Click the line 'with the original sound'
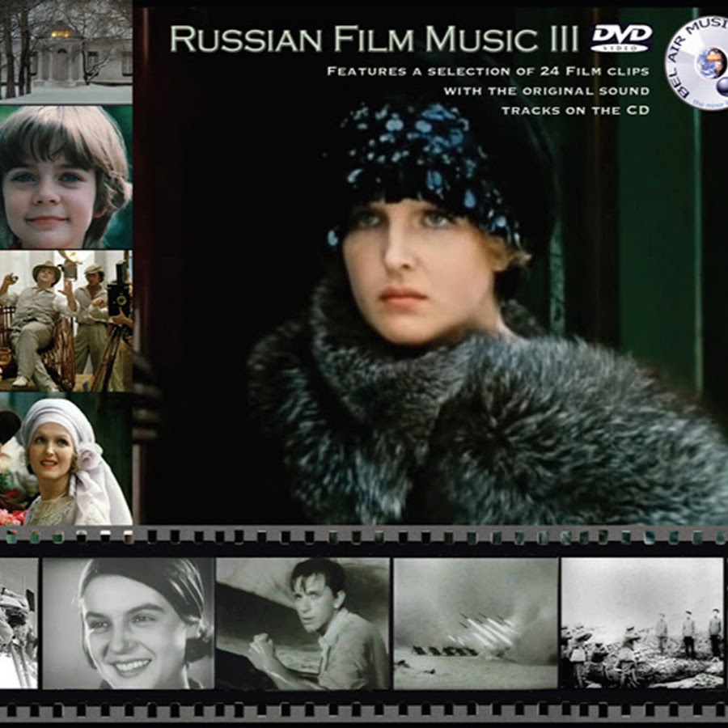The width and height of the screenshot is (728, 728). 547,91
